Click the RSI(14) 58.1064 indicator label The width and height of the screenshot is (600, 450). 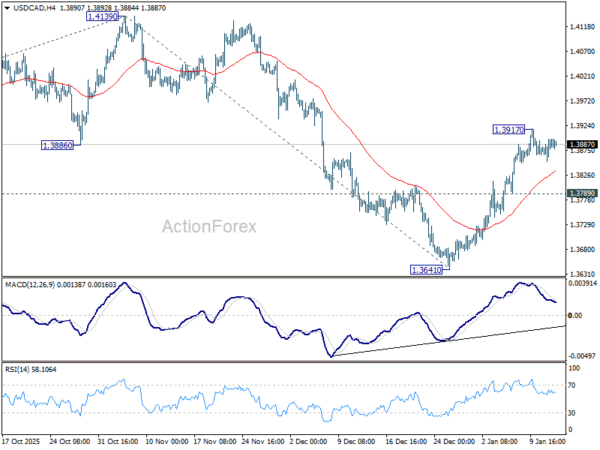click(x=31, y=369)
